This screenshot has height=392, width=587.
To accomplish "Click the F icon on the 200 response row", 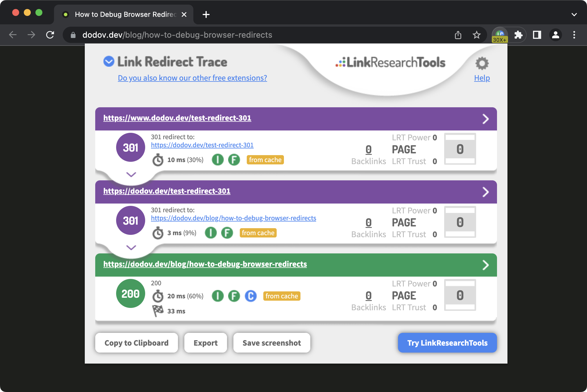I will 233,296.
